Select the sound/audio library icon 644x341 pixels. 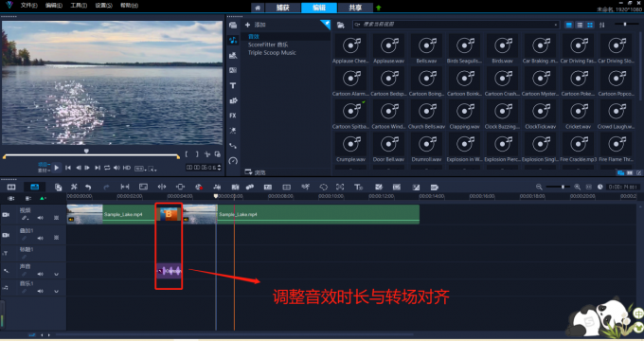pos(233,41)
